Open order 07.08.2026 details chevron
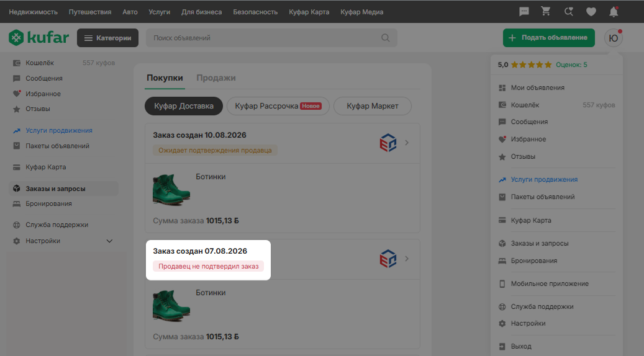The width and height of the screenshot is (644, 356). tap(407, 259)
